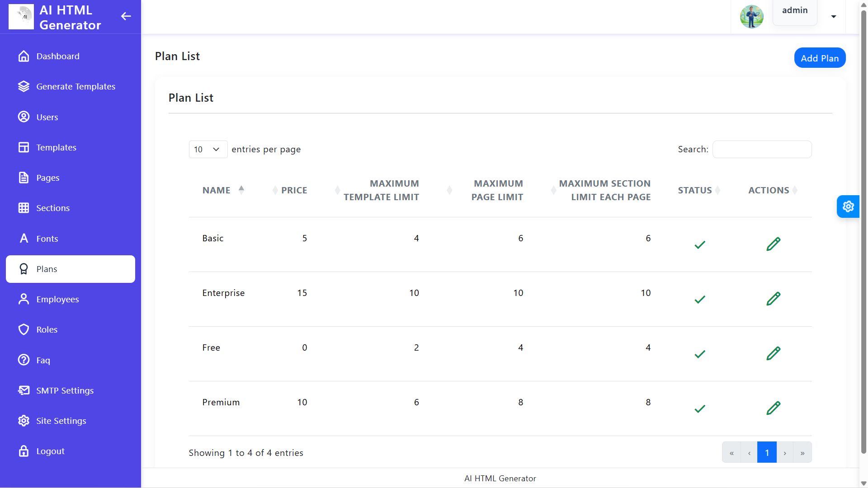Click the Add Plan button
868x488 pixels.
[x=819, y=58]
